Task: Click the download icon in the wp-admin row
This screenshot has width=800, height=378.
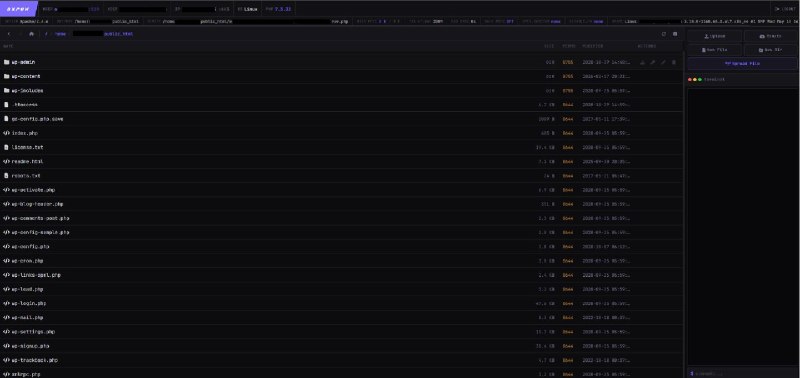Action: (642, 62)
